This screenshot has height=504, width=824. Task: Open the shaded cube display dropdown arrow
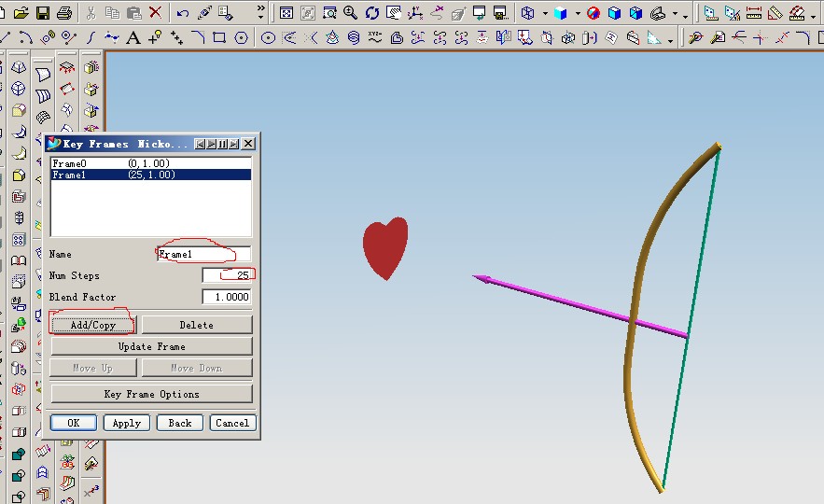tap(577, 14)
